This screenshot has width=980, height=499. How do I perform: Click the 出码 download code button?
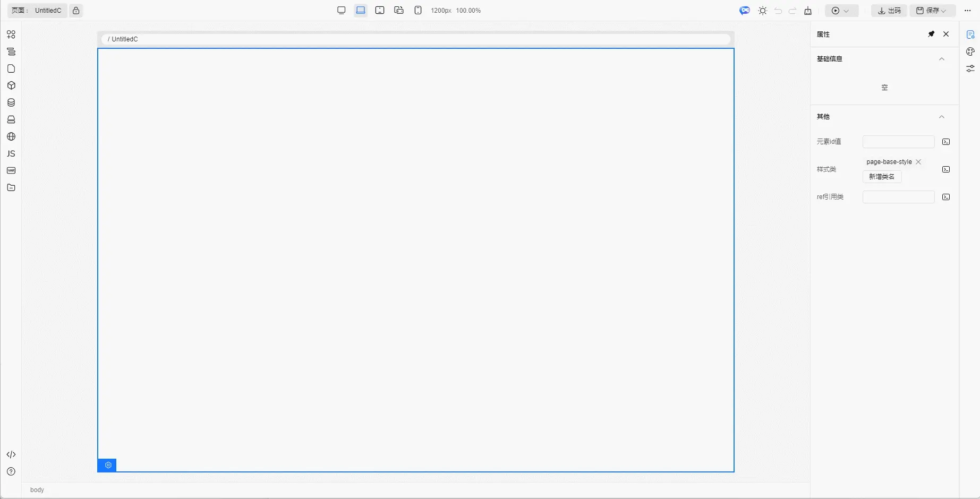click(889, 11)
